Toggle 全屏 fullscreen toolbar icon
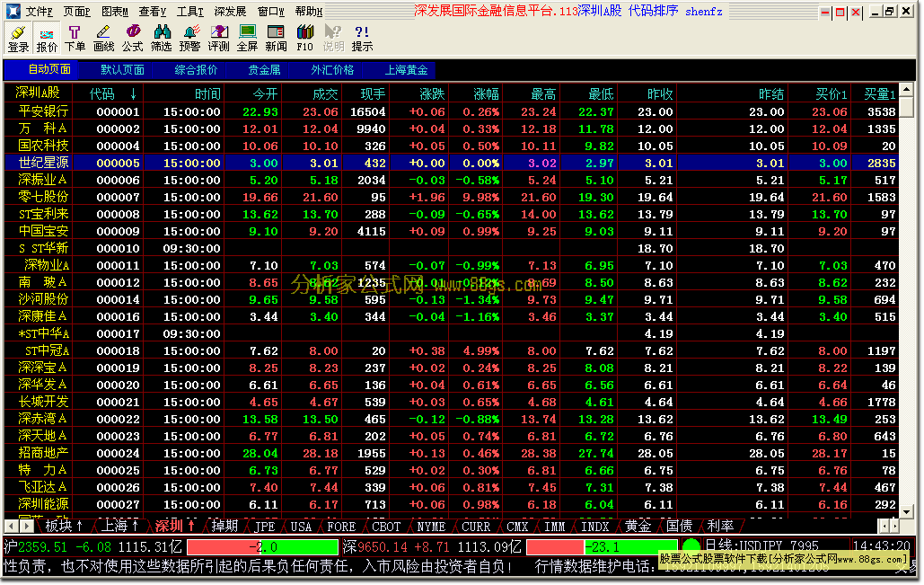924x585 pixels. (x=248, y=39)
